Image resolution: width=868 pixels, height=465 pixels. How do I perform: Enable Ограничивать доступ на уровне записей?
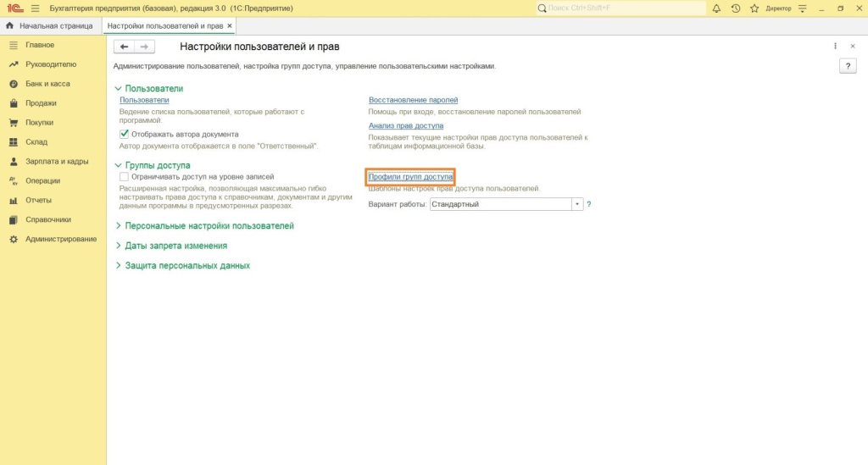pos(125,176)
